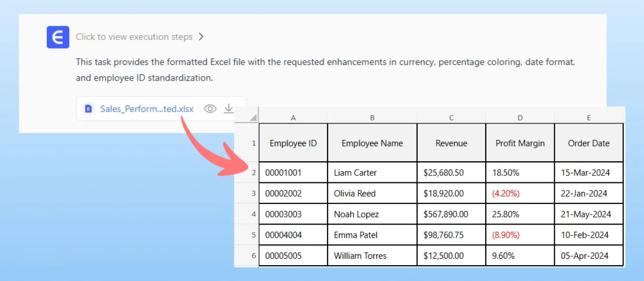The width and height of the screenshot is (644, 281).
Task: Expand execution steps chevron arrow
Action: 201,37
